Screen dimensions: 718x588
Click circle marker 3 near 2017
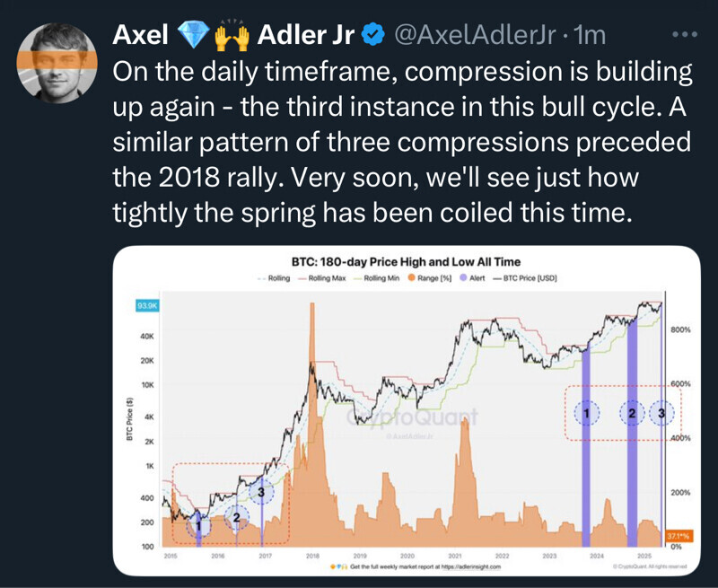261,491
